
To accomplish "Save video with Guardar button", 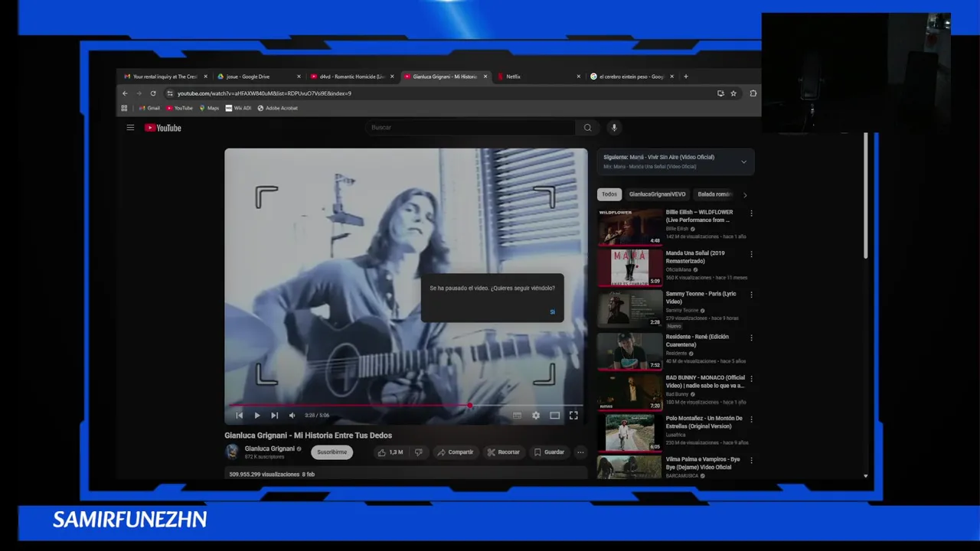I will (549, 452).
